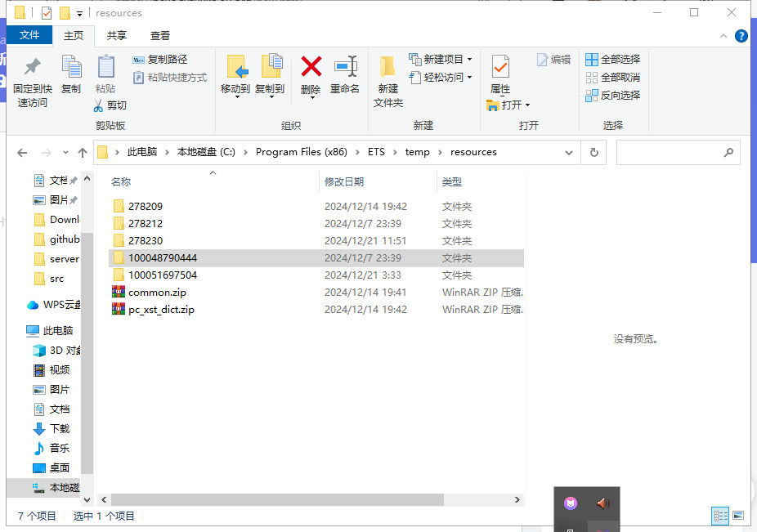Click 此电脑 in the navigation pane
This screenshot has height=532, width=757.
(x=50, y=331)
